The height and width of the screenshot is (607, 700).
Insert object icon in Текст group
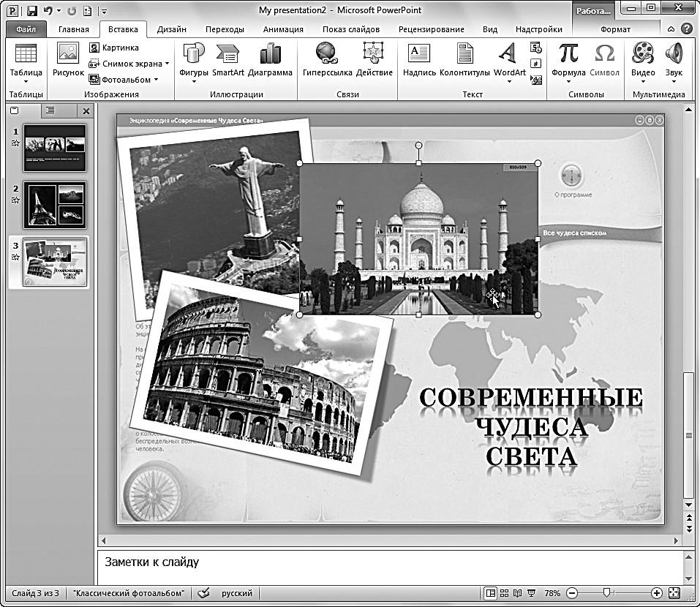535,80
